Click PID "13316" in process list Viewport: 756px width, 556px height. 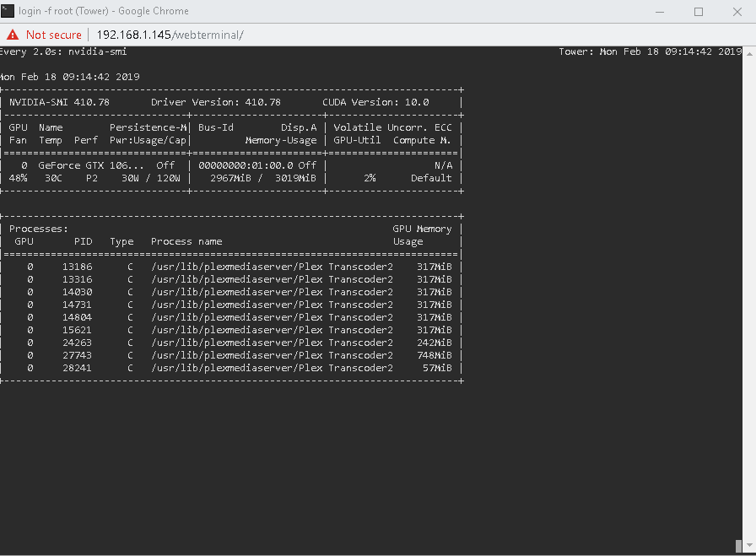(x=77, y=279)
